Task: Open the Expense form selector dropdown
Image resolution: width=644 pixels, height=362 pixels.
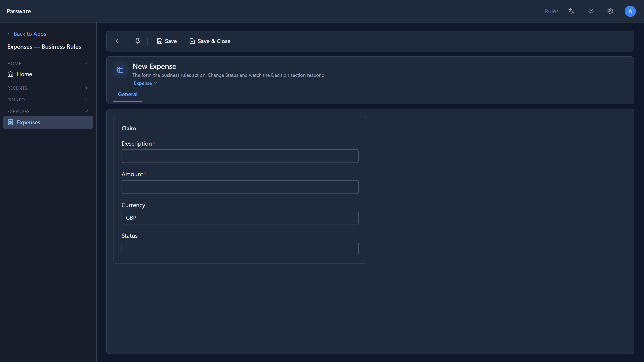Action: point(146,83)
